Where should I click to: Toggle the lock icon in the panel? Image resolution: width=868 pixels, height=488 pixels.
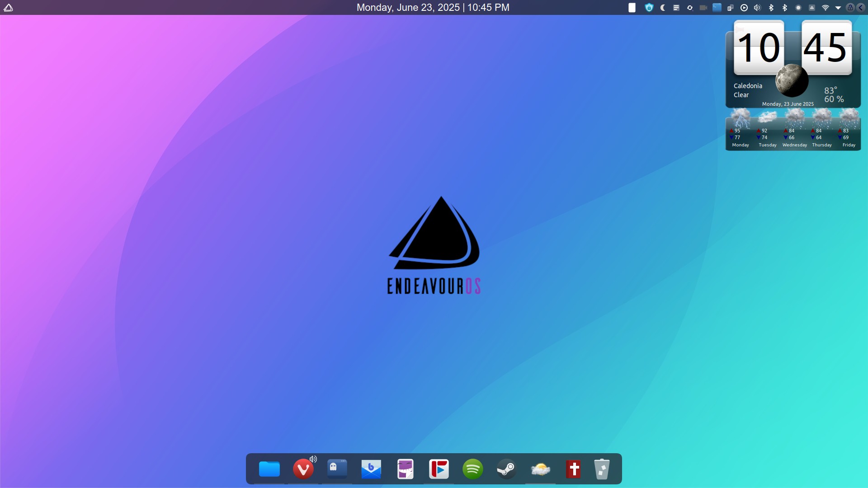pyautogui.click(x=850, y=8)
